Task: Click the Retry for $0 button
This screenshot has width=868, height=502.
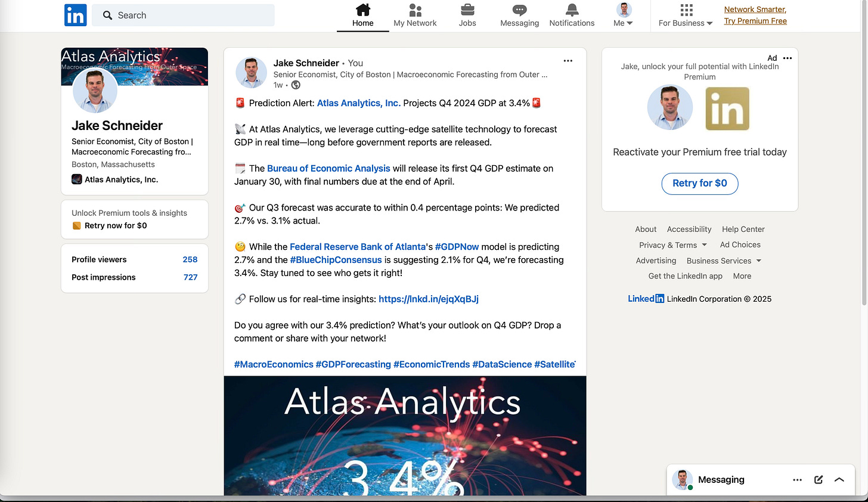Action: [x=700, y=184]
